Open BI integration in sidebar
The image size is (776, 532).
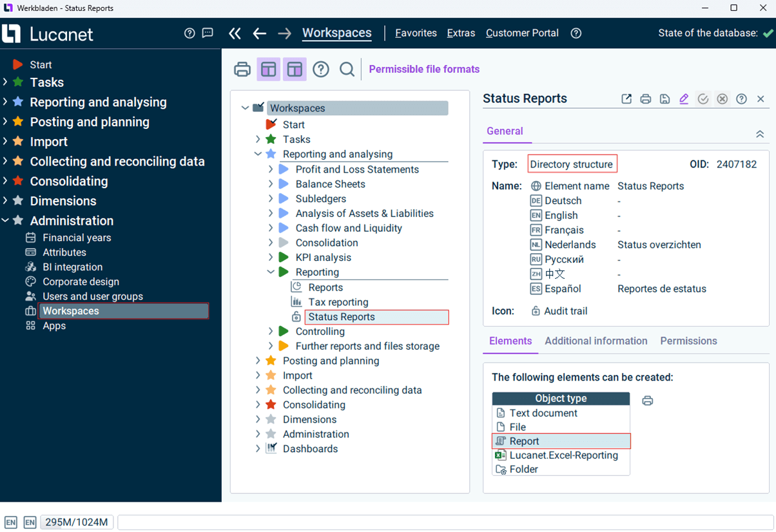pos(72,267)
